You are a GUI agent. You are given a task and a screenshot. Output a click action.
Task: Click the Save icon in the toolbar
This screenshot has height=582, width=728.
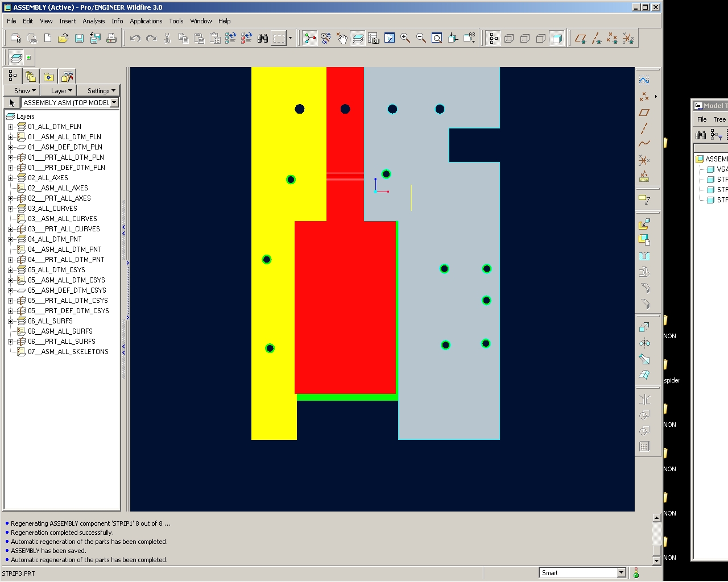tap(79, 38)
